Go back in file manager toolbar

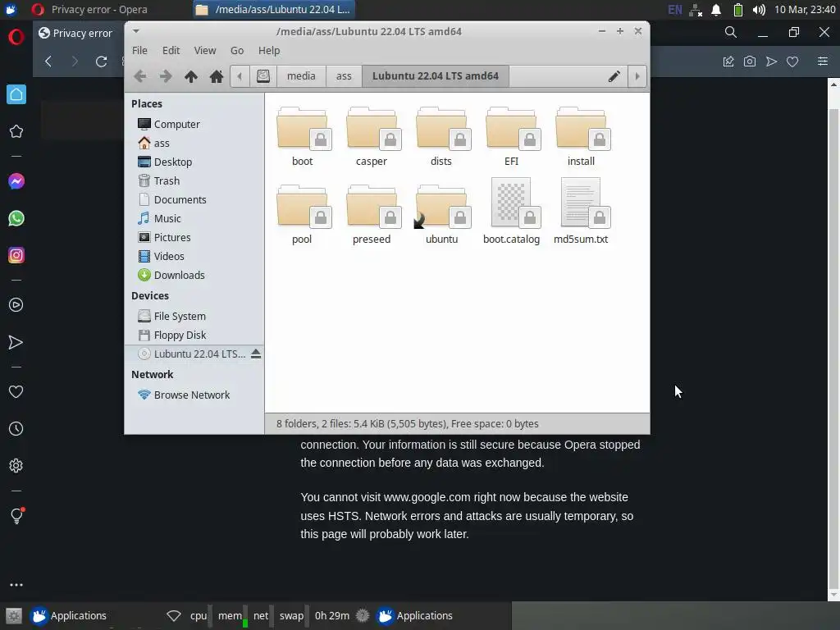click(139, 76)
